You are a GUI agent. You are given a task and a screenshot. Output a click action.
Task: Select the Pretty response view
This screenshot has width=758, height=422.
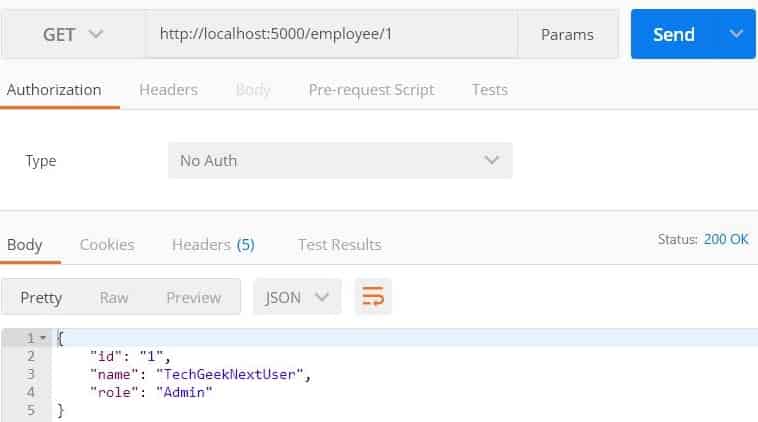click(x=41, y=297)
